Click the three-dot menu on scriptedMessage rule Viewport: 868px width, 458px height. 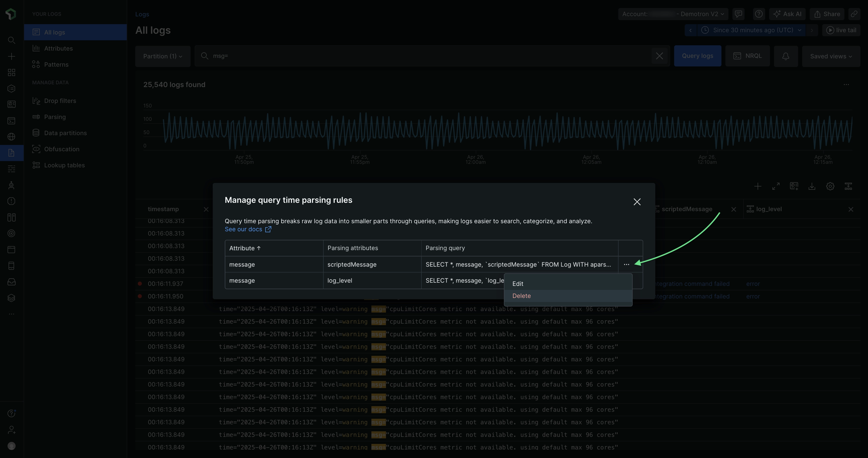tap(626, 264)
